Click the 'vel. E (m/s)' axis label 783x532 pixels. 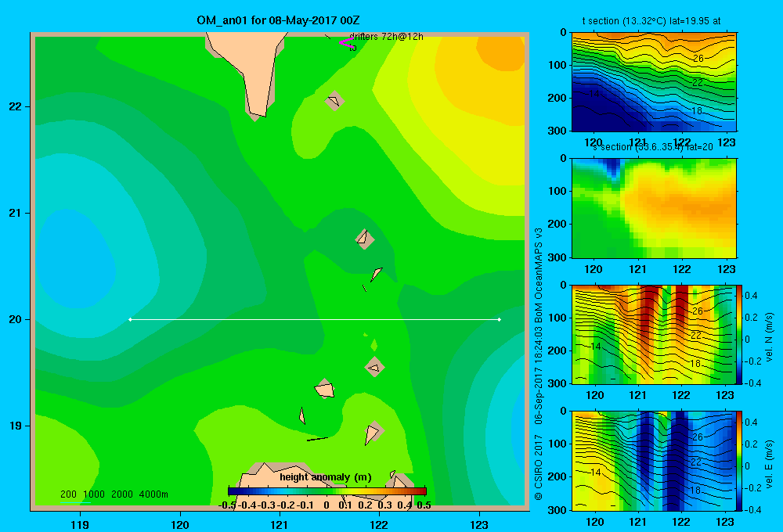[x=770, y=464]
